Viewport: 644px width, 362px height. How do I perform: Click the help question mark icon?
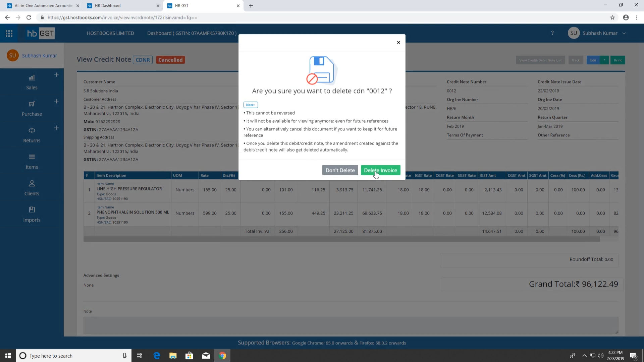[552, 33]
